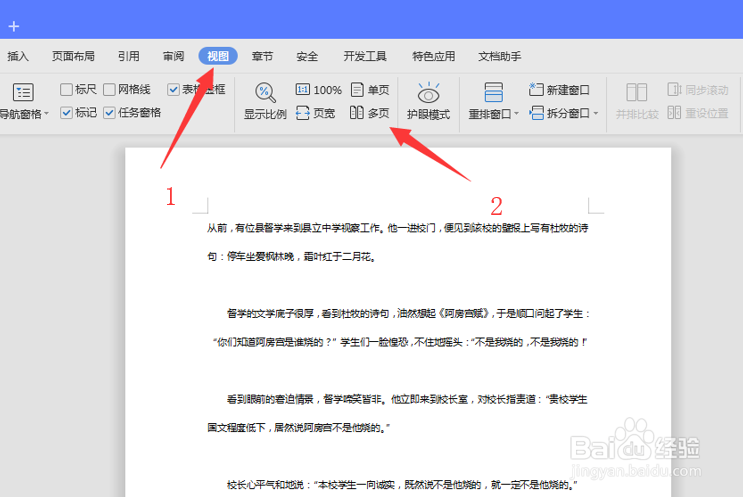Toggle the gridlines (网格线) checkbox
The width and height of the screenshot is (743, 497).
point(109,90)
